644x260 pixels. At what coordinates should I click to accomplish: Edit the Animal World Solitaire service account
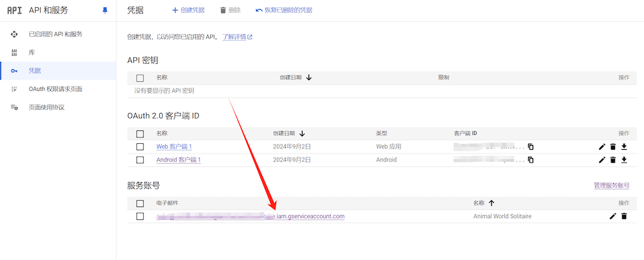coord(612,216)
